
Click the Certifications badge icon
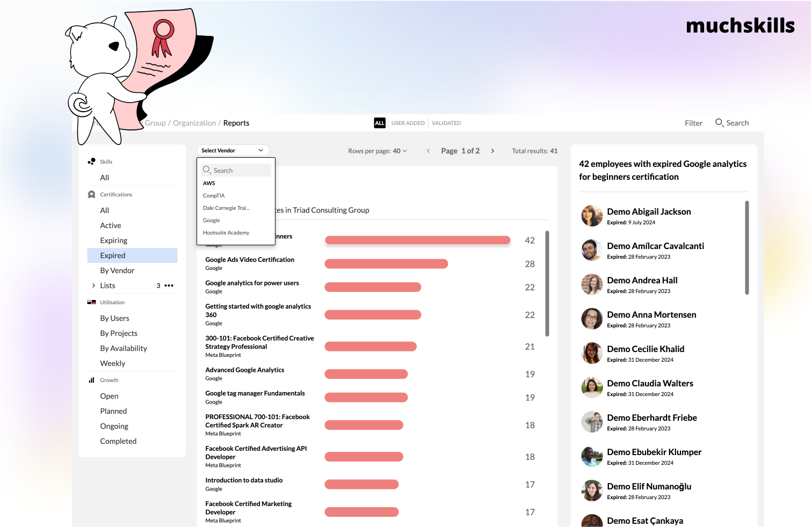point(92,194)
